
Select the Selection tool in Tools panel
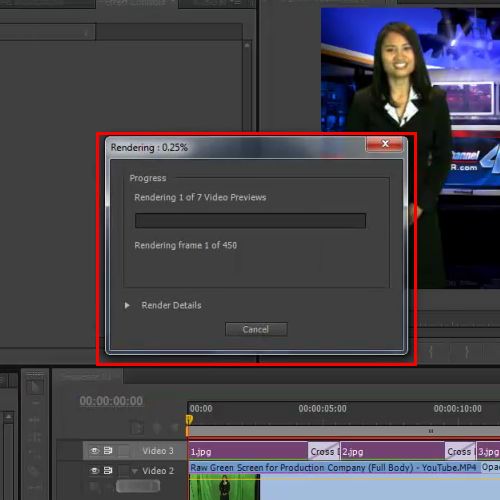point(35,387)
